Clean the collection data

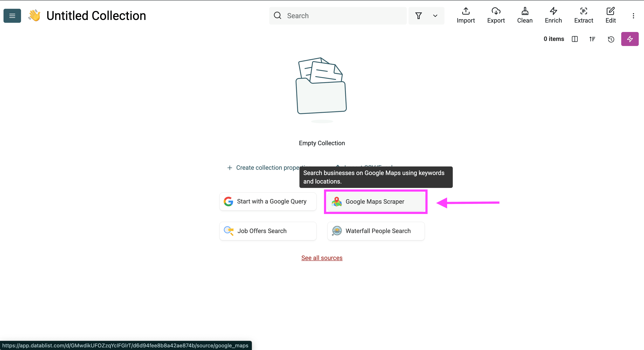tap(524, 15)
